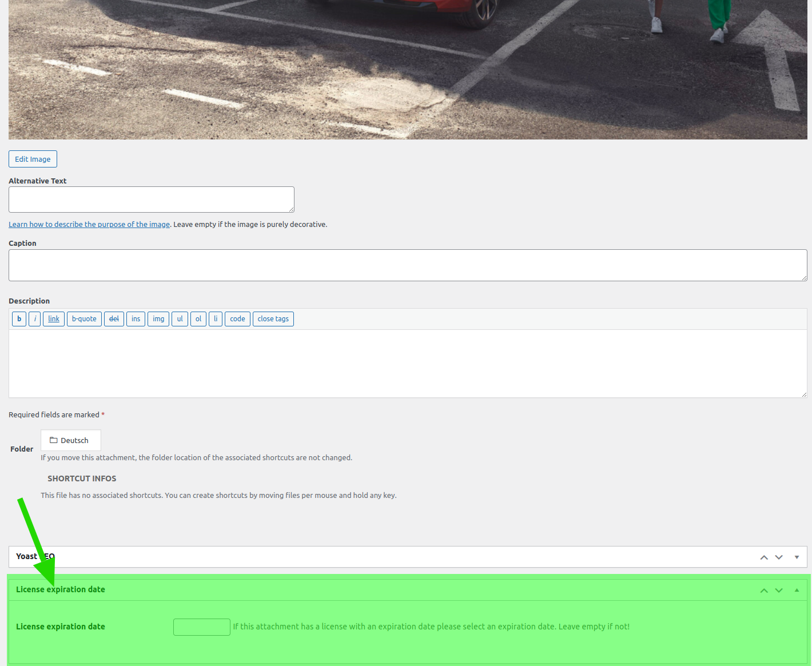Screen dimensions: 812x666
Task: Open the image purpose description link
Action: 89,224
